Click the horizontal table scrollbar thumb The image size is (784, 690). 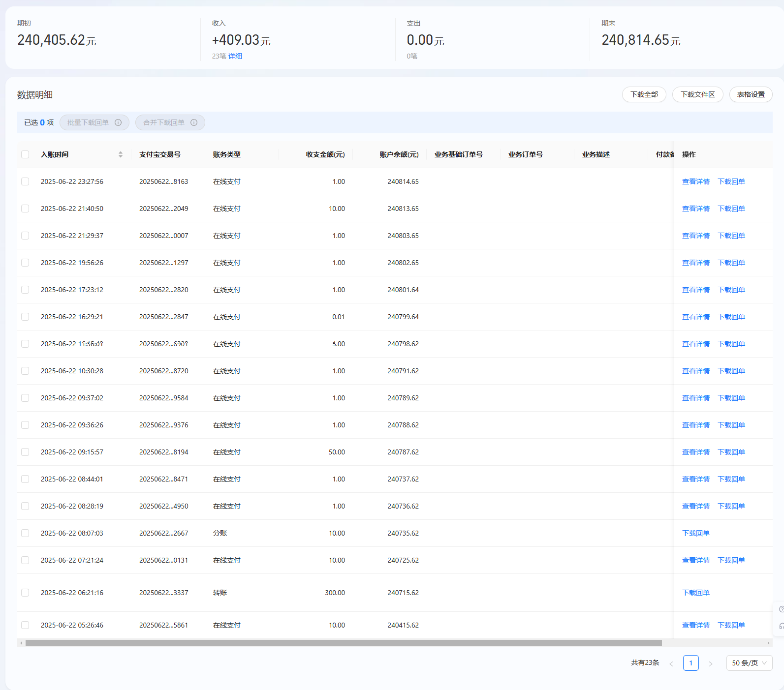tap(344, 643)
